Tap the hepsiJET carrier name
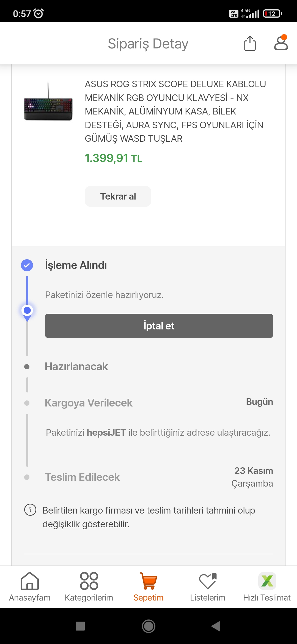This screenshot has width=297, height=644. click(106, 433)
